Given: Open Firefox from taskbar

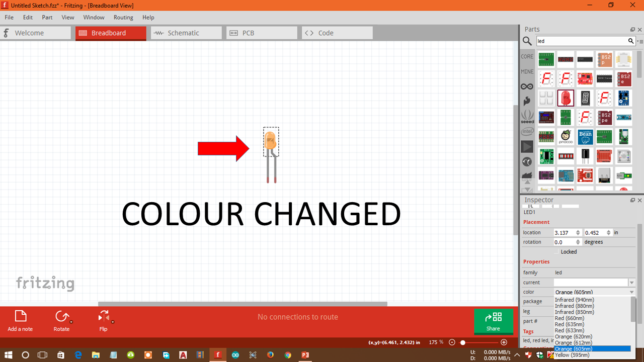Looking at the screenshot, I should (270, 354).
